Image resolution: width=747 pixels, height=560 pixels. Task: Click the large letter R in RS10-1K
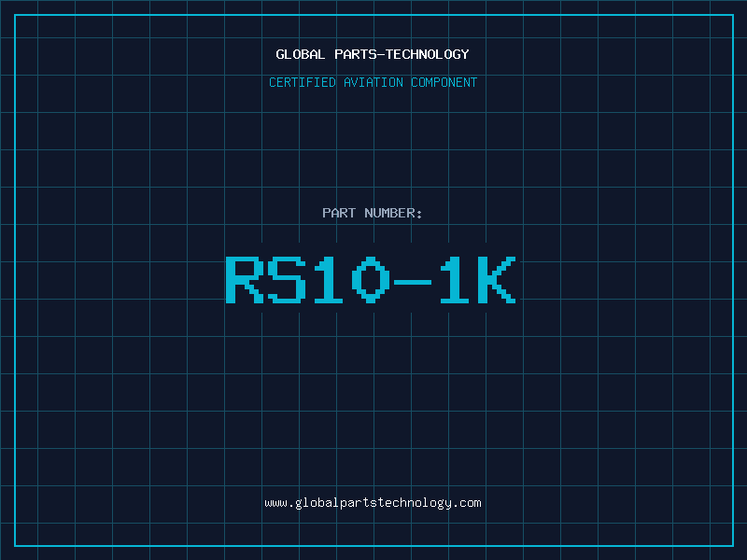245,280
